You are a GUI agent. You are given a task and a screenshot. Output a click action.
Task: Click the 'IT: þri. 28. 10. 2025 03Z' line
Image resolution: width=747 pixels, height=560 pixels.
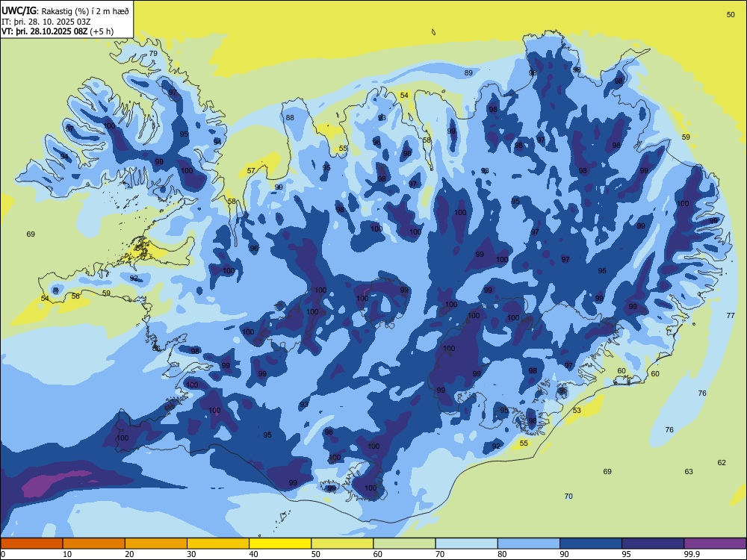pos(46,22)
